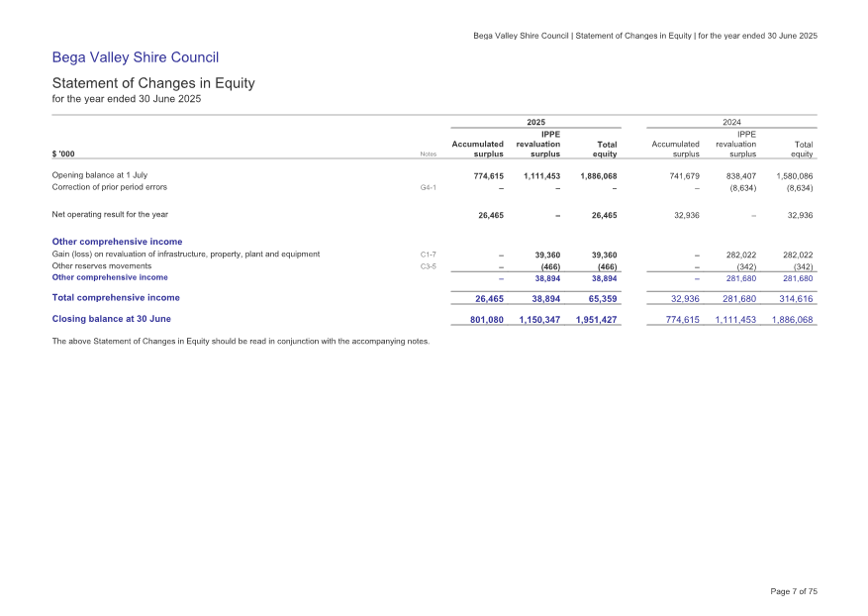
Task: Click the Bega Valley Shire Council title
Action: pyautogui.click(x=135, y=58)
